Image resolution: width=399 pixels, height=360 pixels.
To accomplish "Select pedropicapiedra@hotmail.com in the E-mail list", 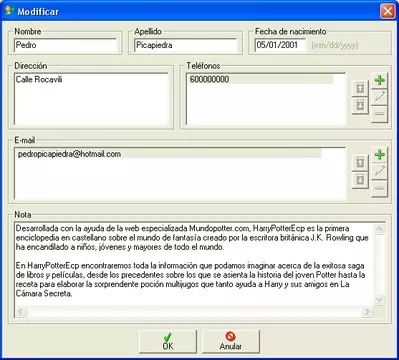I will tap(169, 154).
